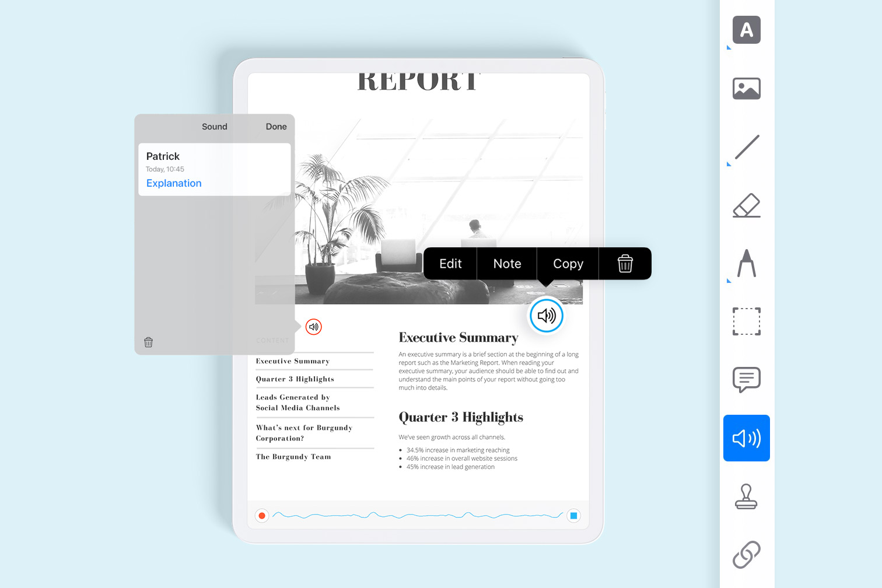Click the Quarter 3 Highlights heading

tap(461, 417)
